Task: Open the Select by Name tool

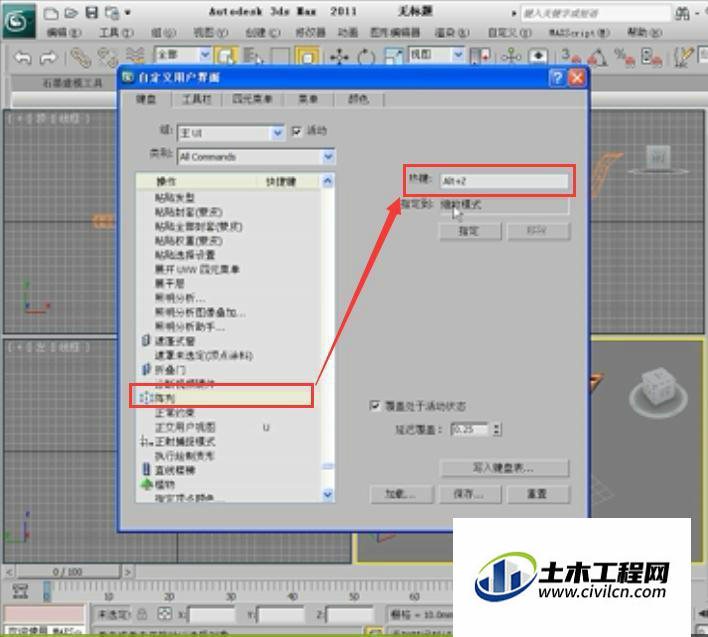Action: coord(253,57)
